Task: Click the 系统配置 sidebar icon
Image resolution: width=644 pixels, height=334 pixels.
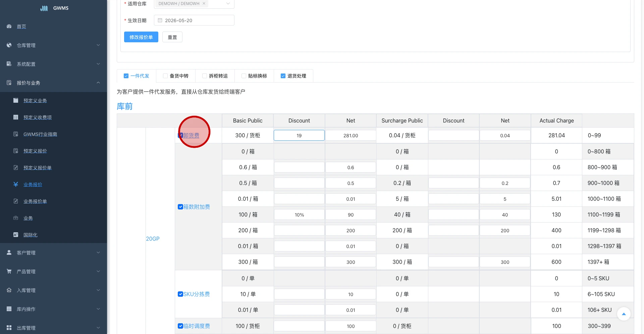Action: tap(9, 64)
